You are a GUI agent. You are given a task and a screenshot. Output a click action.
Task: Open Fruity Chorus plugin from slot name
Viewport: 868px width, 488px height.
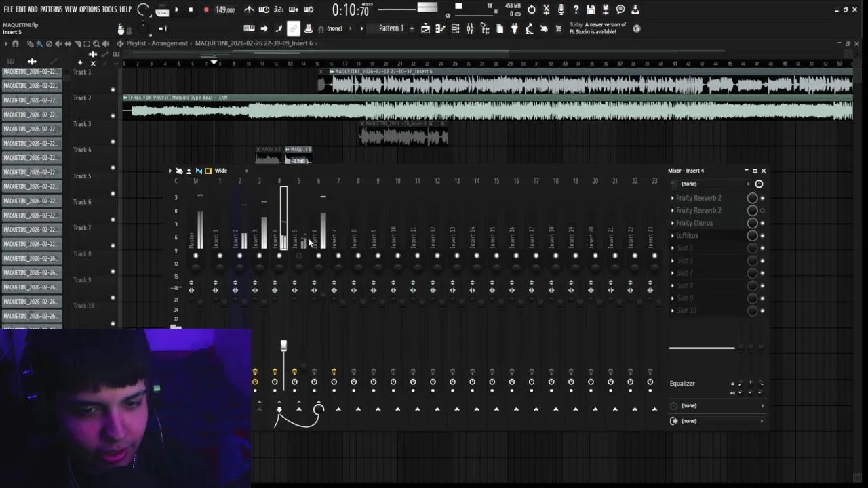pyautogui.click(x=694, y=223)
